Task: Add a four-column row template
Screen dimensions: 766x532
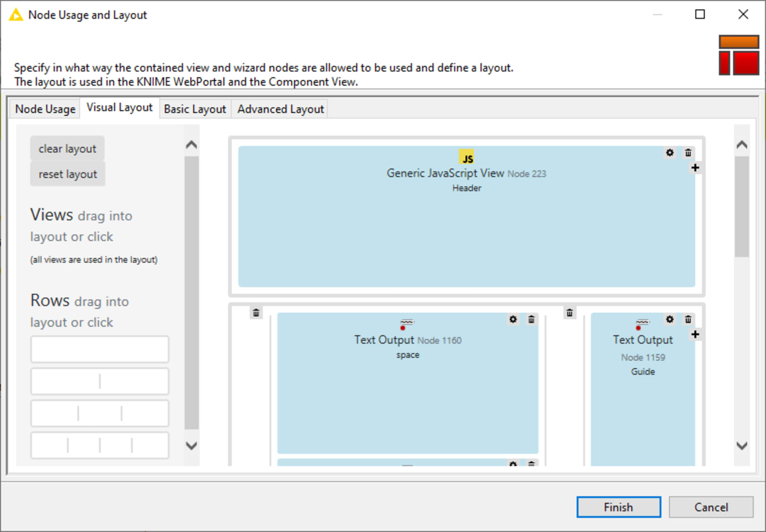Action: click(100, 445)
